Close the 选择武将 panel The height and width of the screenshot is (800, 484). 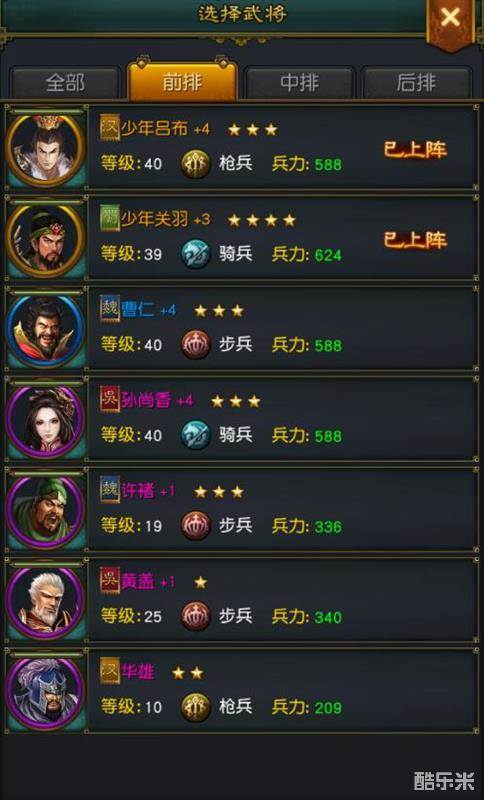coord(450,19)
